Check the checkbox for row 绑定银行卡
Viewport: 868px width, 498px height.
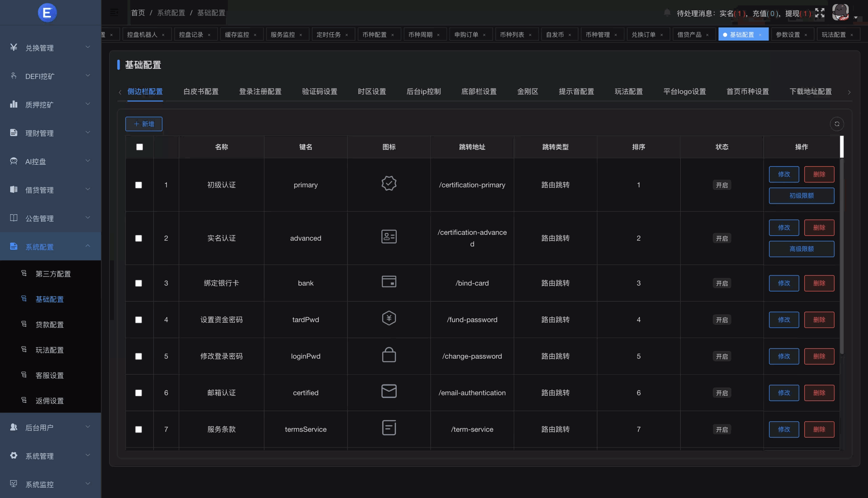click(x=139, y=283)
